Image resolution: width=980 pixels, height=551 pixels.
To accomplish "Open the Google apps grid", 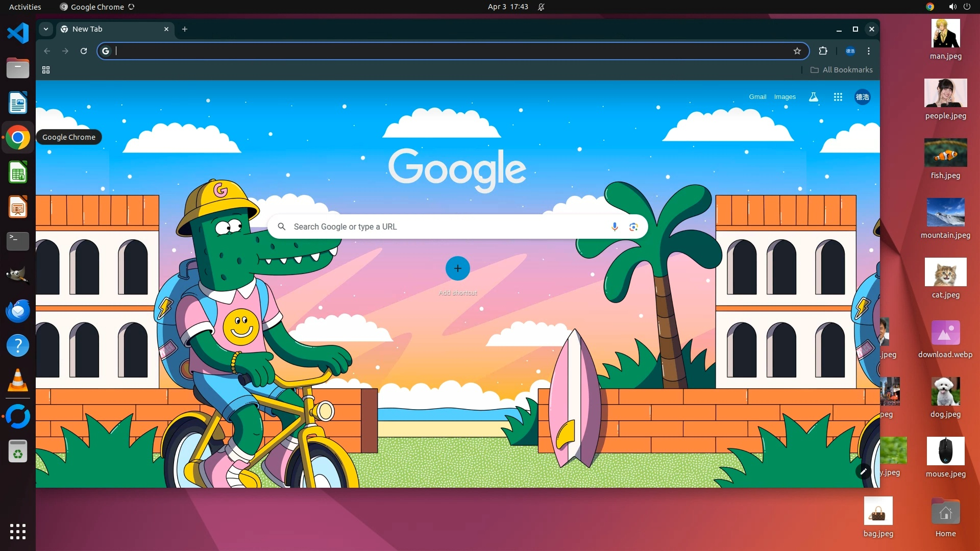I will pyautogui.click(x=838, y=97).
